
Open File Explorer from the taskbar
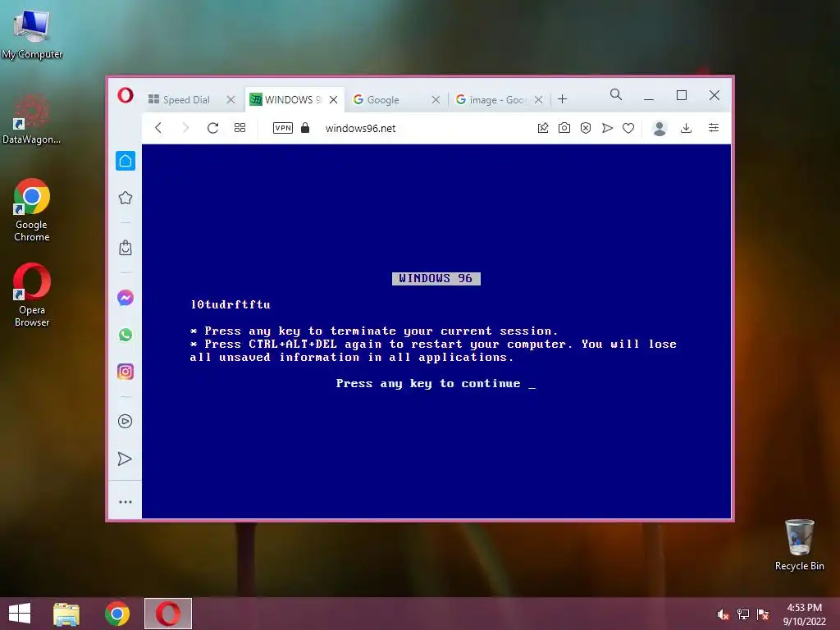tap(66, 614)
